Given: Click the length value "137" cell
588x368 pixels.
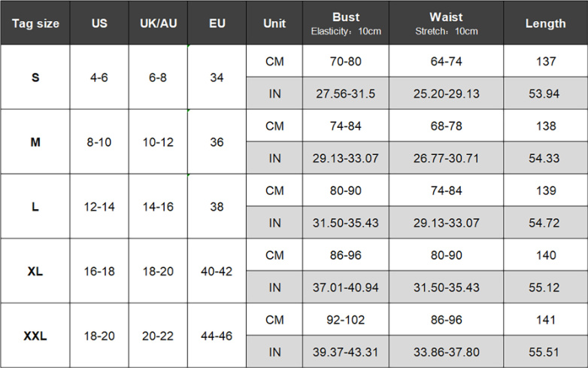Looking at the screenshot, I should (545, 61).
